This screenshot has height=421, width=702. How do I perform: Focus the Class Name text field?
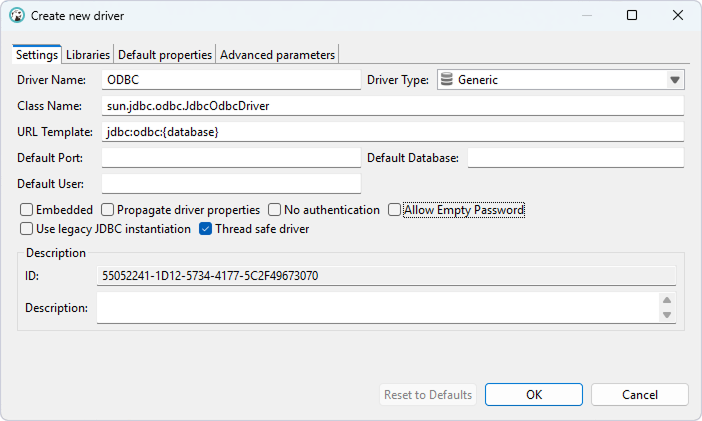[x=392, y=106]
